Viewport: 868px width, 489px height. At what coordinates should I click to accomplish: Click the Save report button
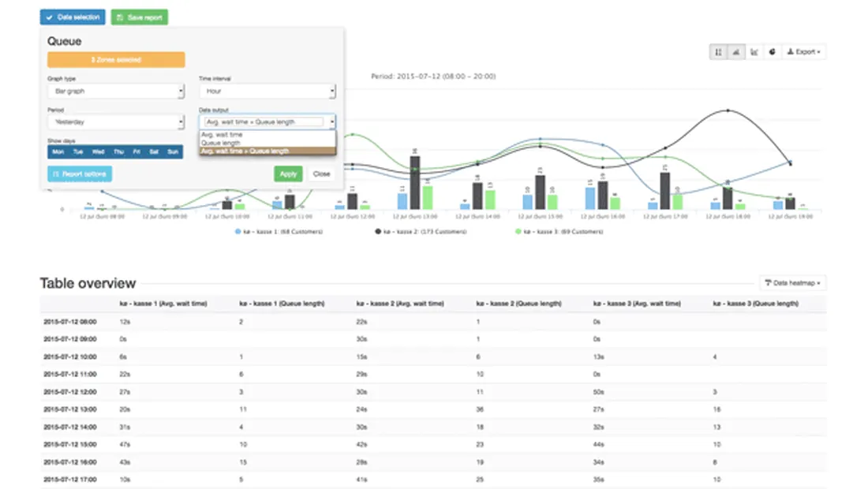pyautogui.click(x=140, y=17)
